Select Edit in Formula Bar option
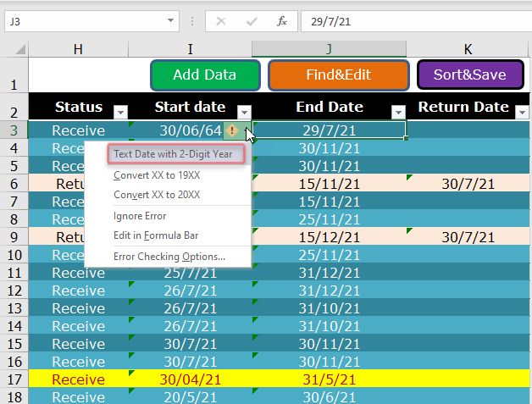 (x=155, y=235)
